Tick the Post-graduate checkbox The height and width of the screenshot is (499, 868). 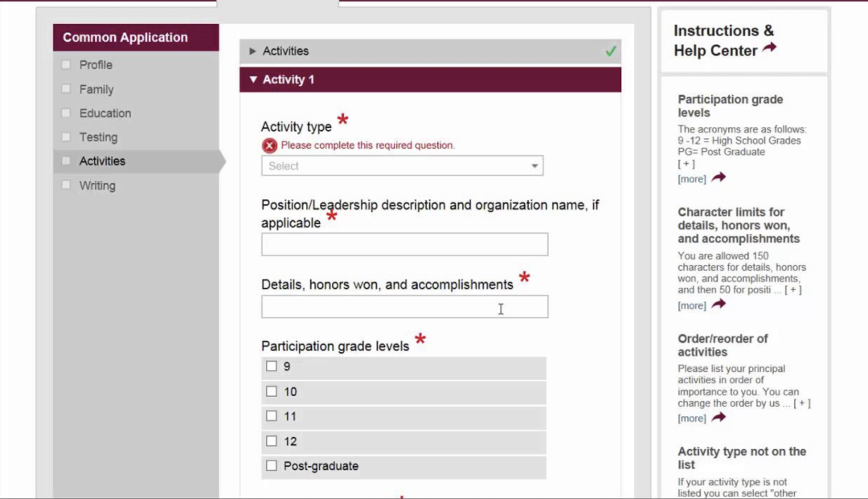coord(272,466)
